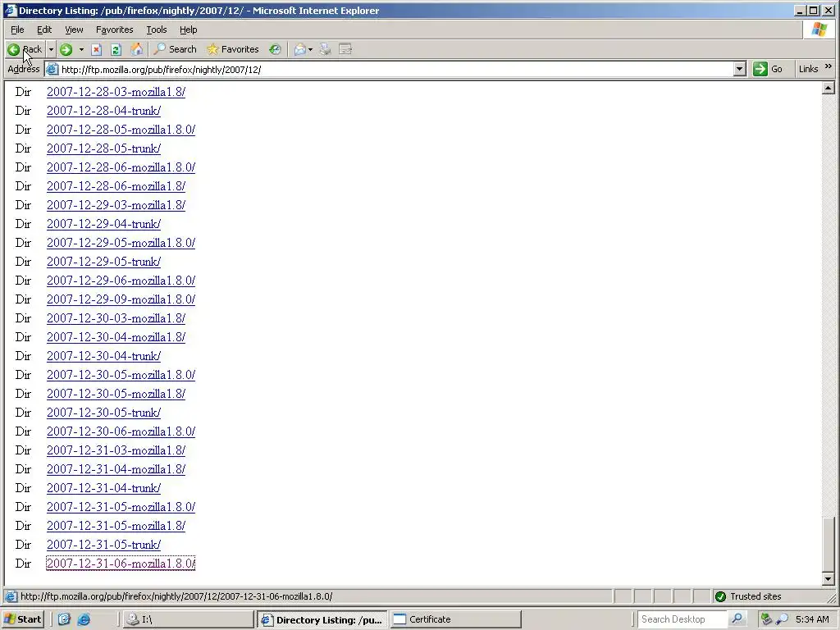The width and height of the screenshot is (840, 630).
Task: Open 2007-12-28-05-trunk/ link
Action: coord(103,148)
